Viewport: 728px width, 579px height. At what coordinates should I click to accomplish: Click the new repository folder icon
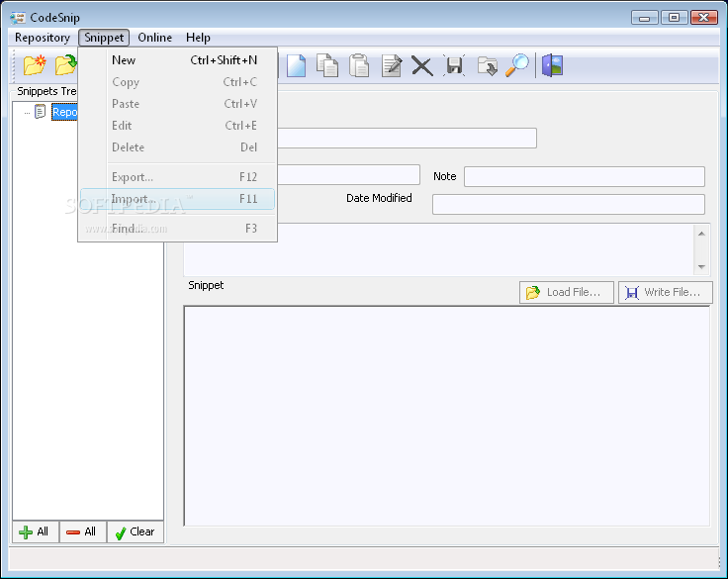pos(35,65)
